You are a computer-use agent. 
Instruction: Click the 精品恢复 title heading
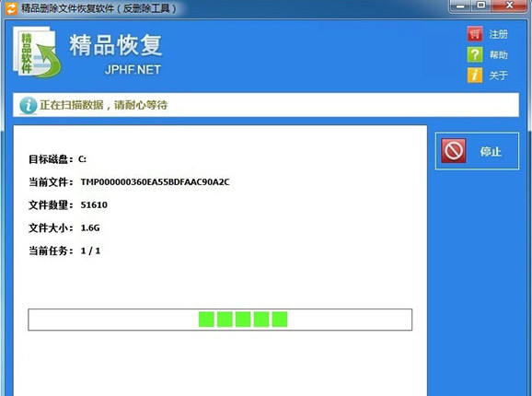[x=116, y=45]
